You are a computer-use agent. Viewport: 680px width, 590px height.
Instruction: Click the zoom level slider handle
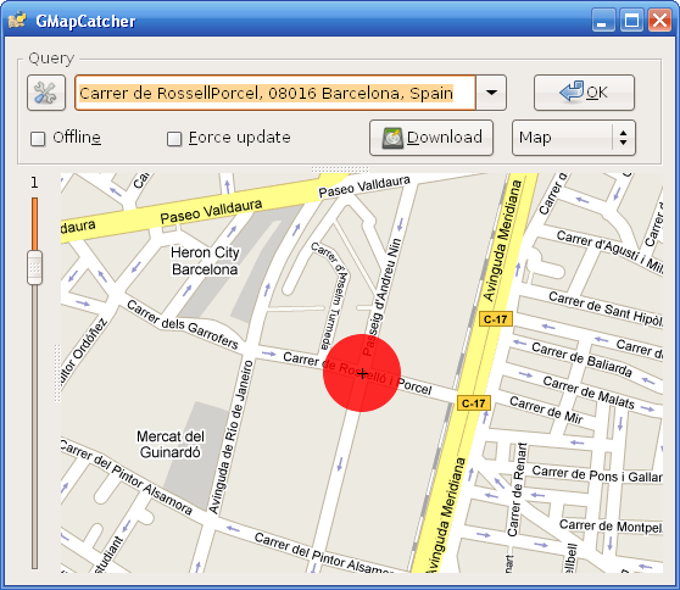[x=35, y=267]
